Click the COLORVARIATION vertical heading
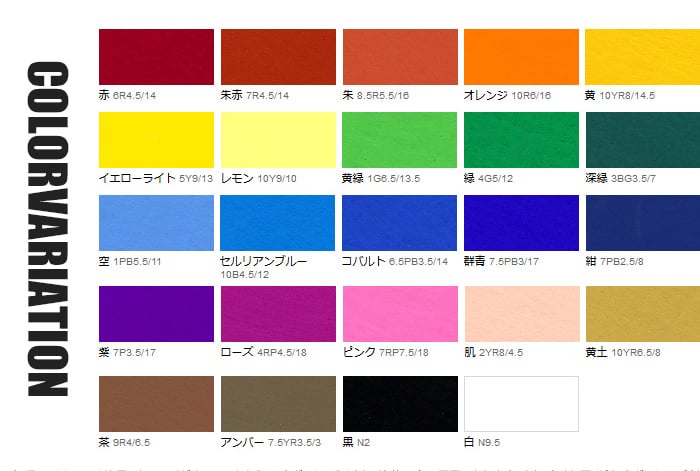Viewport: 700px width, 471px height. [x=48, y=229]
